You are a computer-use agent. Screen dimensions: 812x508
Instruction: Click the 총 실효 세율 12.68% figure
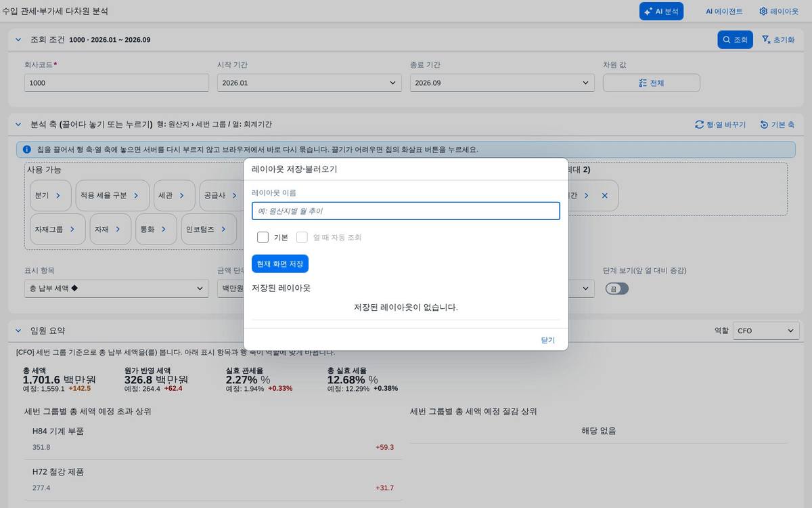pyautogui.click(x=353, y=380)
